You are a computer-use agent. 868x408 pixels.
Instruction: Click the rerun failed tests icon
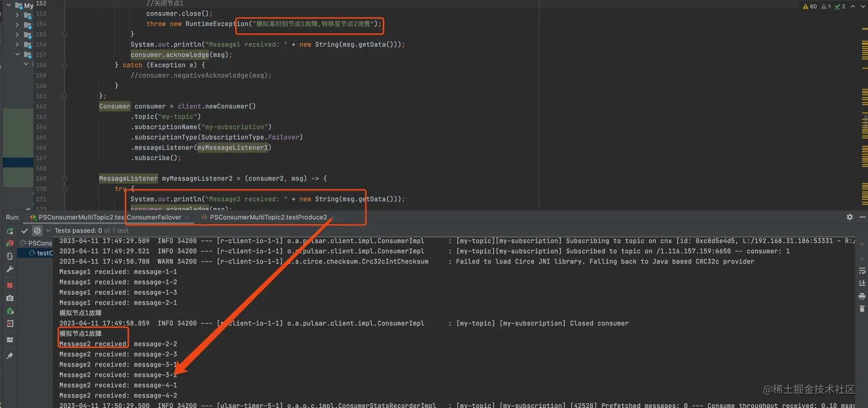click(x=10, y=243)
